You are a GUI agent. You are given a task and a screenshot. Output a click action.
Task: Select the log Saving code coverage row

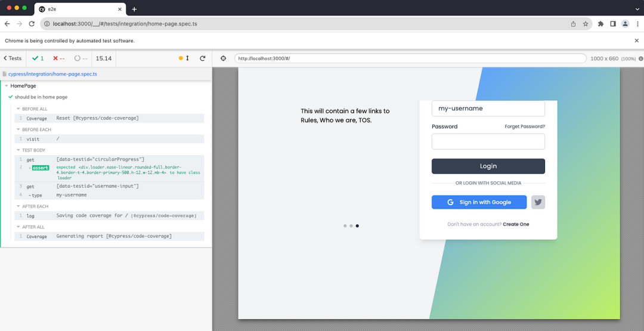coord(109,216)
